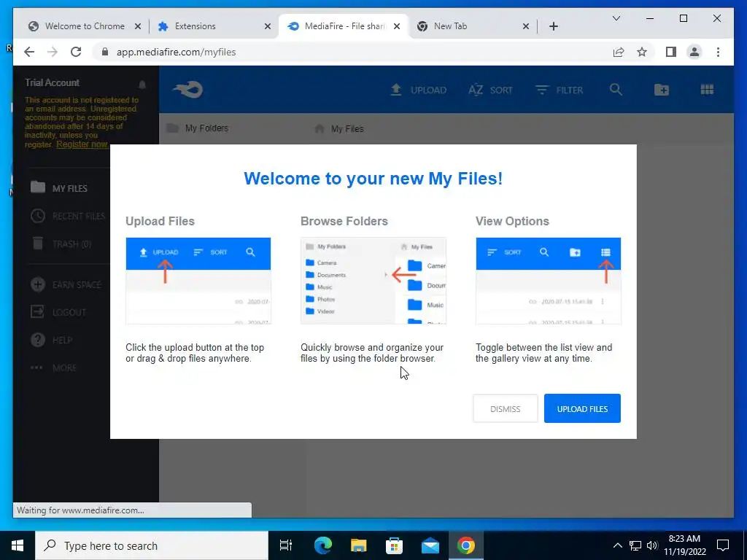
Task: Click the MediaFire flame logo
Action: click(188, 90)
